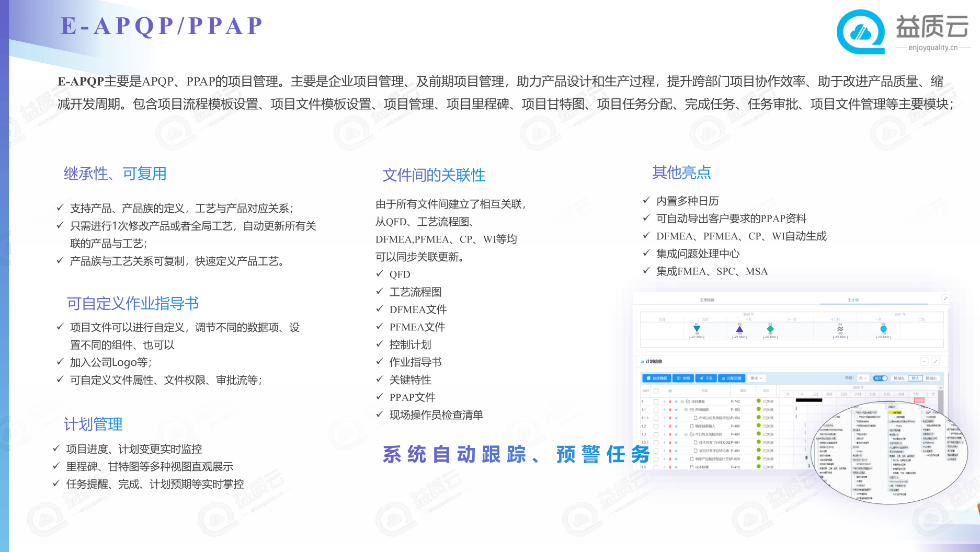Delete row 1.2 确定顾客输入
The height and width of the screenshot is (552, 980).
click(670, 426)
